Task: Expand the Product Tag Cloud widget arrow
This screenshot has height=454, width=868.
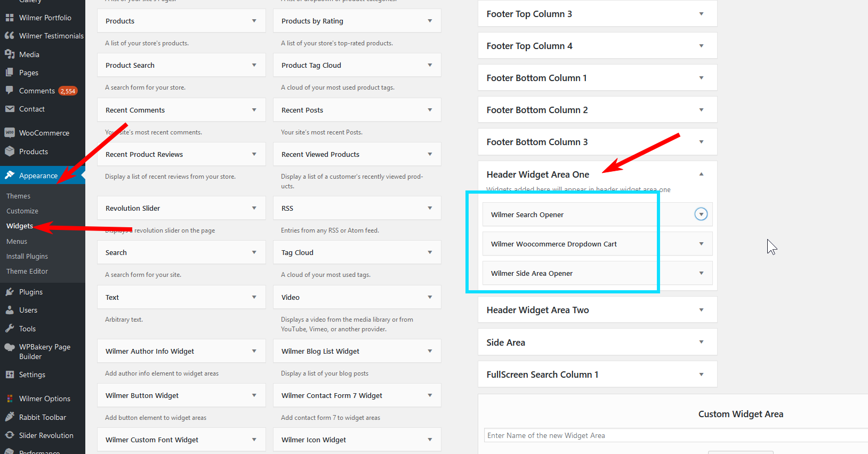Action: coord(430,65)
